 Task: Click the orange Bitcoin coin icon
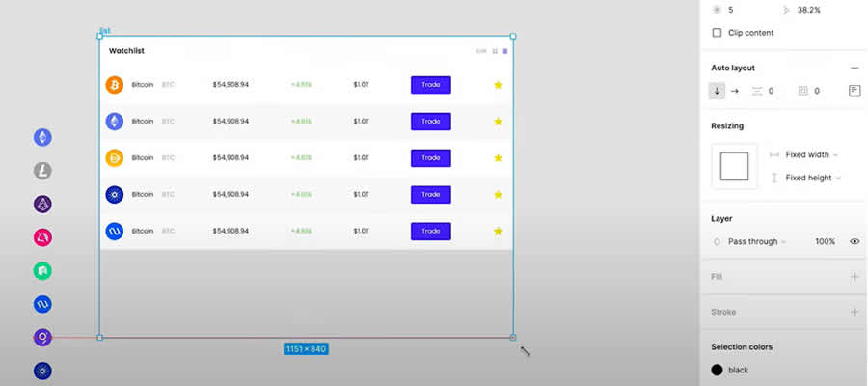pos(114,85)
